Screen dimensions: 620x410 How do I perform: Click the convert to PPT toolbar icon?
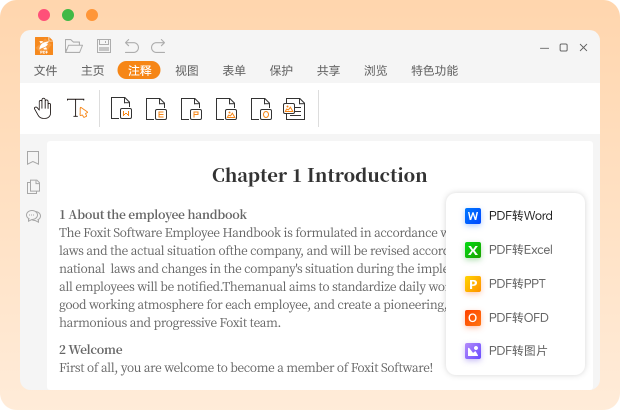(x=191, y=108)
